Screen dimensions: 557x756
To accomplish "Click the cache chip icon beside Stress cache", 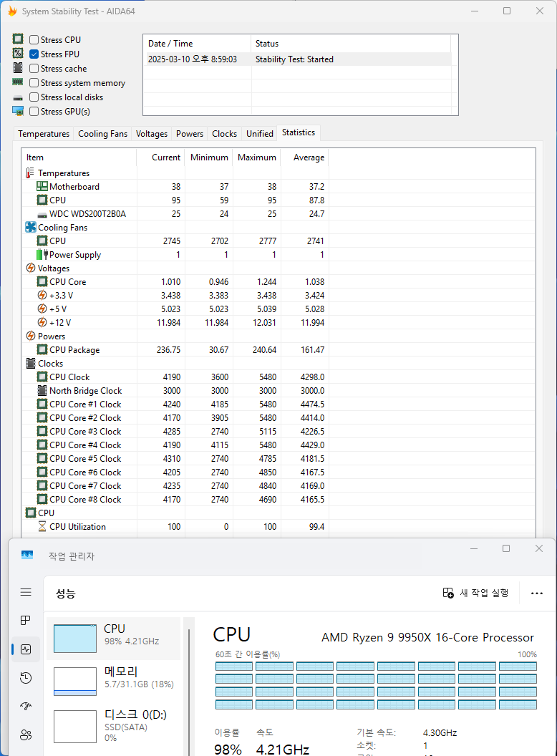I will pos(18,67).
